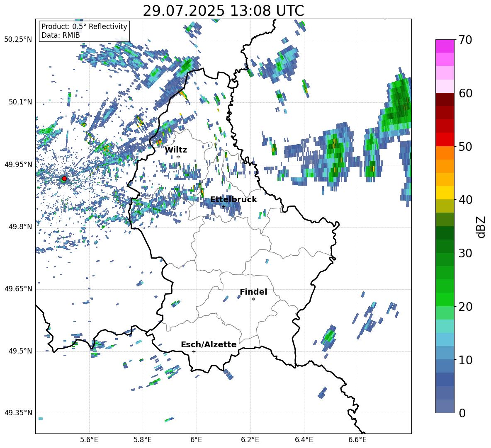Click the 40 colorbar tick label
The image size is (491, 448).
(465, 200)
